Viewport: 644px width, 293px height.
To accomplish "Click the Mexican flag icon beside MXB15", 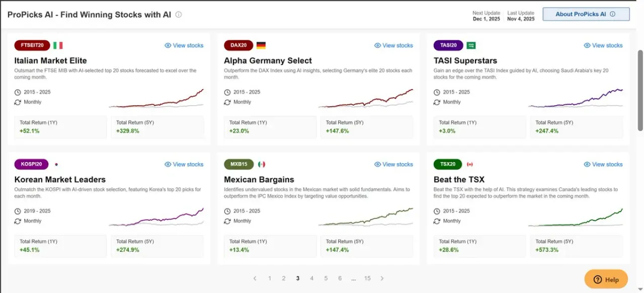I will (x=262, y=164).
